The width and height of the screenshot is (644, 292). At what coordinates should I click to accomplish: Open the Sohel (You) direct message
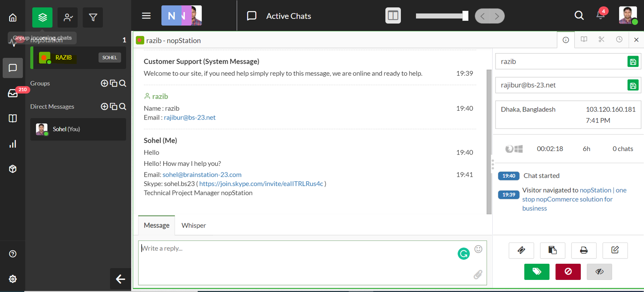point(78,129)
